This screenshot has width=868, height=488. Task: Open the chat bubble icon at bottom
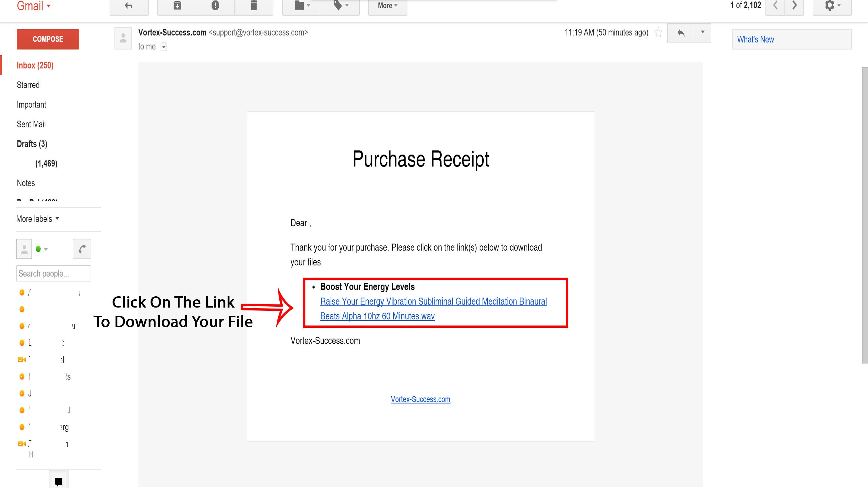click(59, 481)
